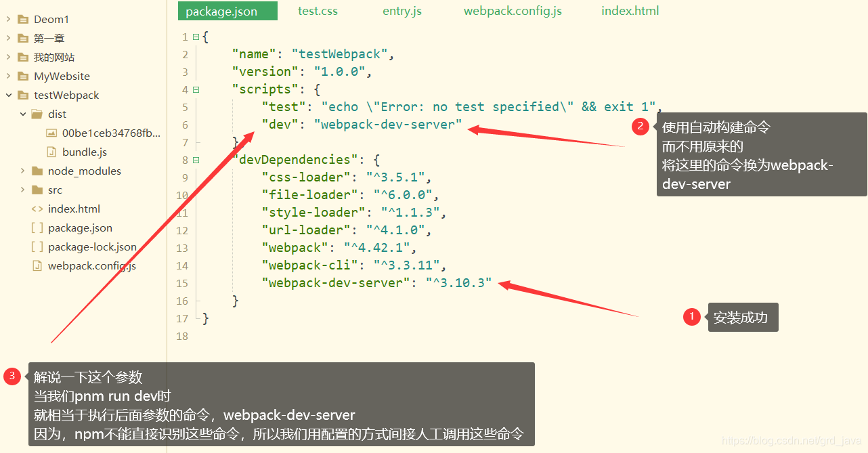Expand the node_modules folder
The height and width of the screenshot is (453, 868).
coord(22,171)
